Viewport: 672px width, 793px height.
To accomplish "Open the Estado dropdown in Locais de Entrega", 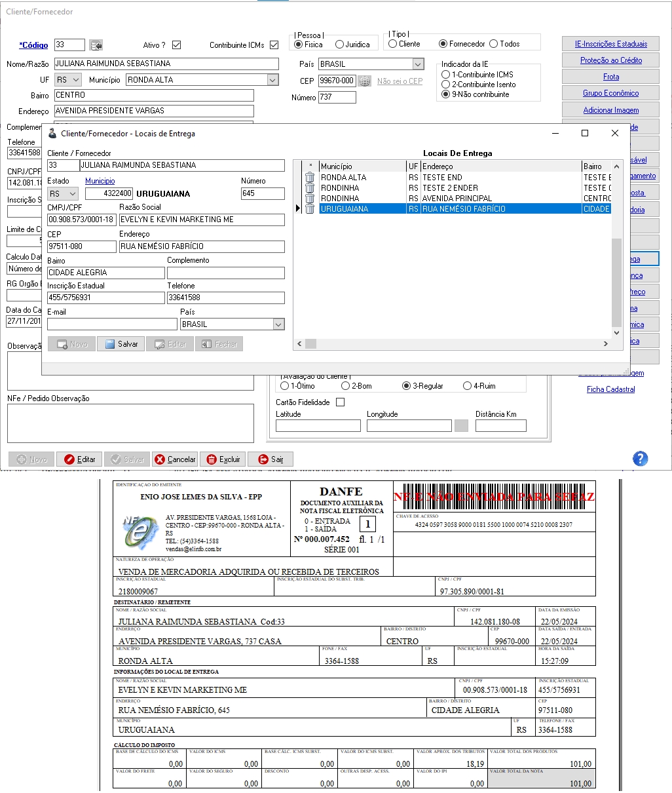I will point(72,194).
